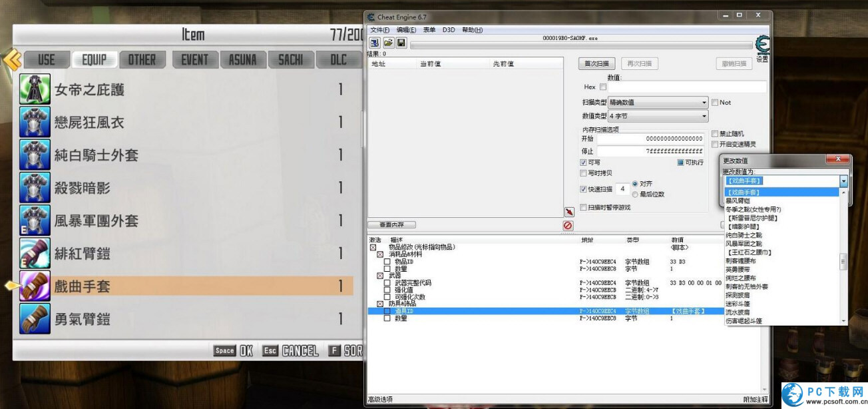
Task: Click the 首次扫描 button
Action: (x=596, y=64)
